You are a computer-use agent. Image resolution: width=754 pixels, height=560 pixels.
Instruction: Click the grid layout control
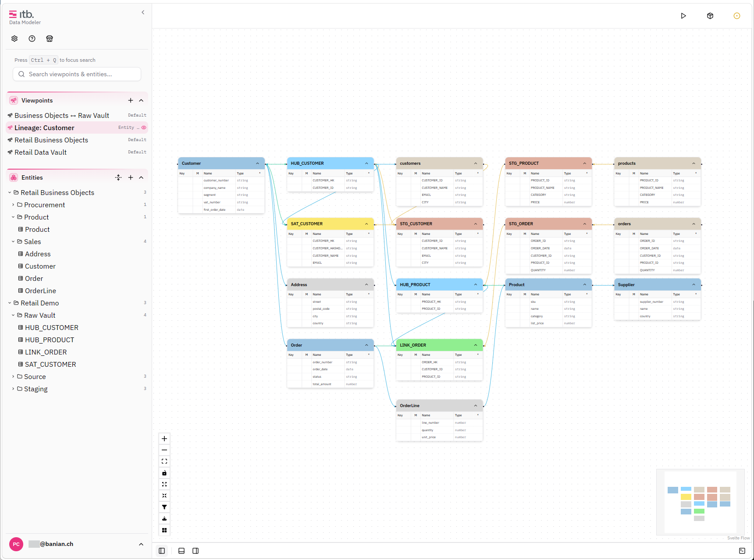pyautogui.click(x=164, y=530)
